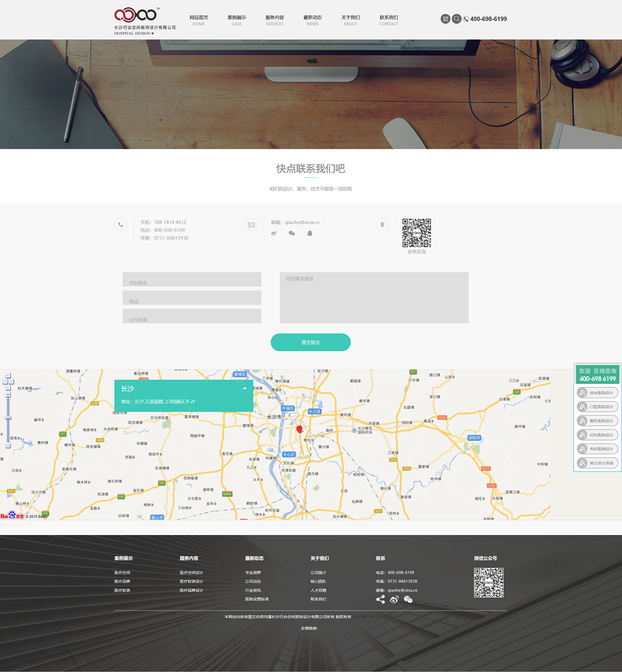Open 专业视野 link in footer

(x=253, y=572)
